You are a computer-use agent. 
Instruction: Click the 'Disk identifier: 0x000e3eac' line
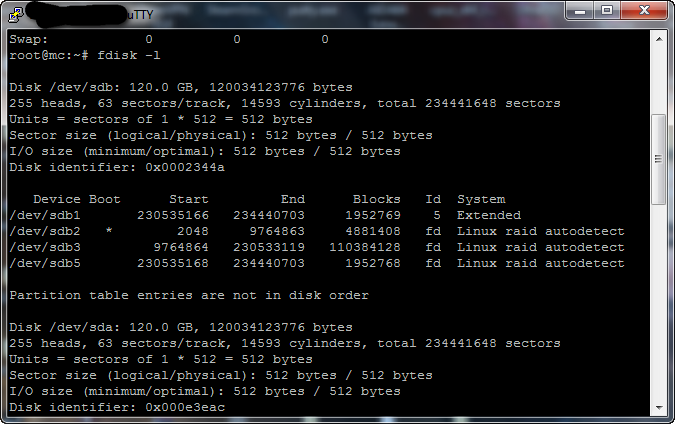117,407
